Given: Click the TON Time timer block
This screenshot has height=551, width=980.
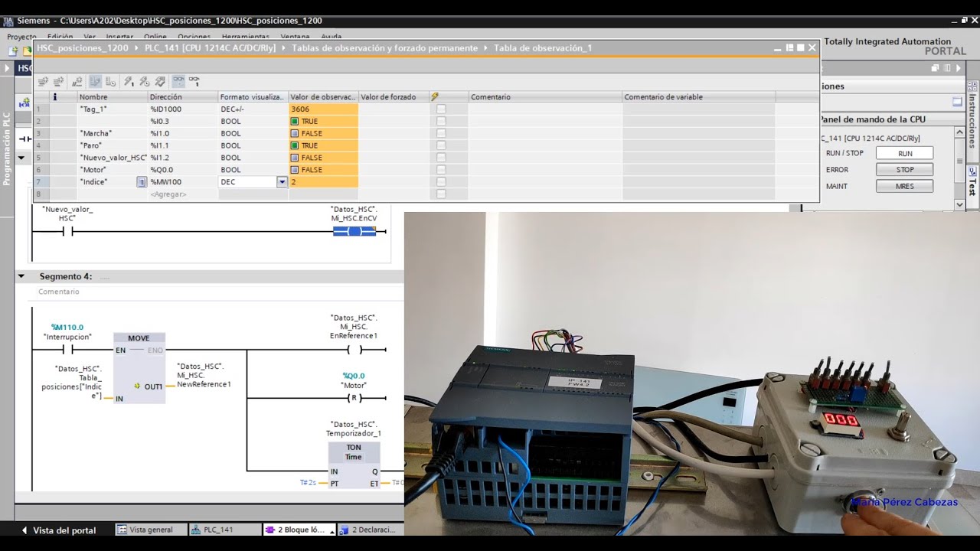Looking at the screenshot, I should [354, 465].
